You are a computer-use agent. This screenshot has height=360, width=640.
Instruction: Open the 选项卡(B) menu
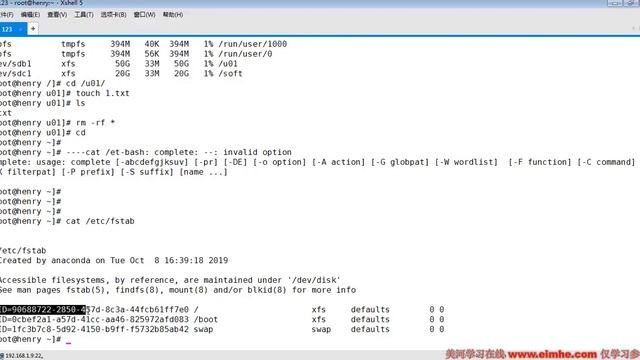[113, 15]
